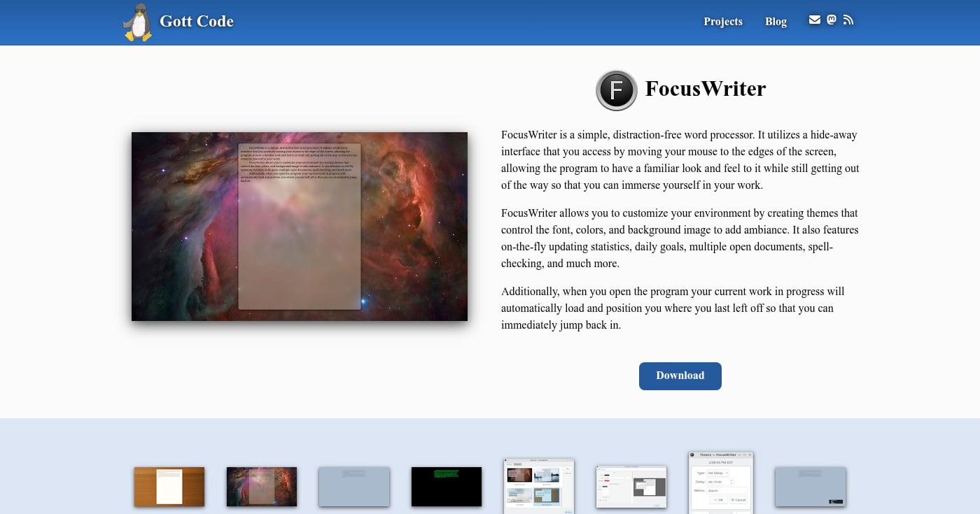Select the nebula theme thumbnail
This screenshot has width=980, height=514.
pyautogui.click(x=262, y=487)
